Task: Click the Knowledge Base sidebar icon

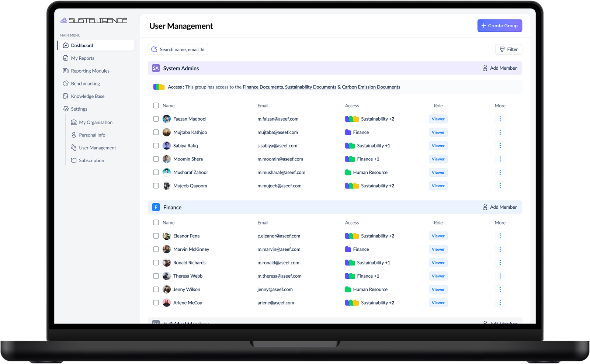Action: (x=66, y=96)
